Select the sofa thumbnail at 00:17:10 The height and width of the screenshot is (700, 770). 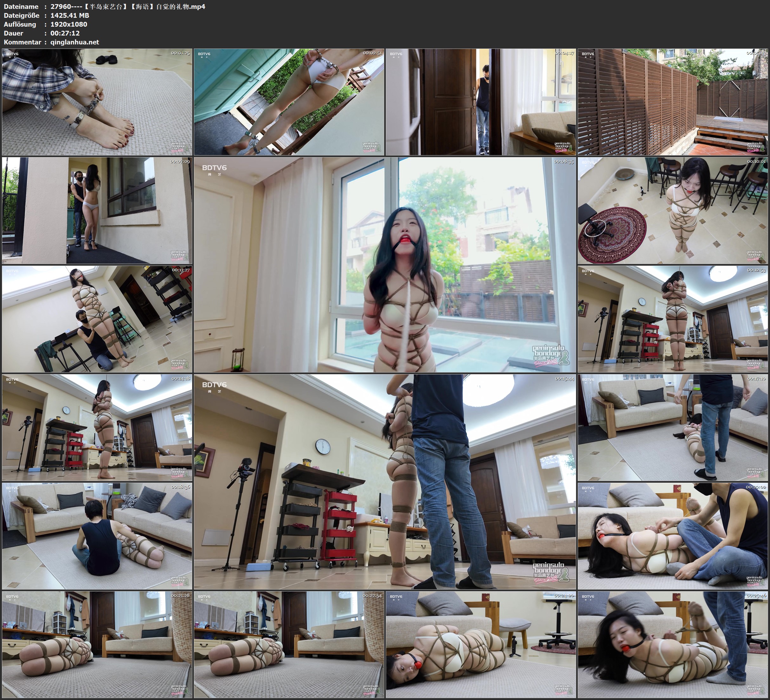coord(673,427)
